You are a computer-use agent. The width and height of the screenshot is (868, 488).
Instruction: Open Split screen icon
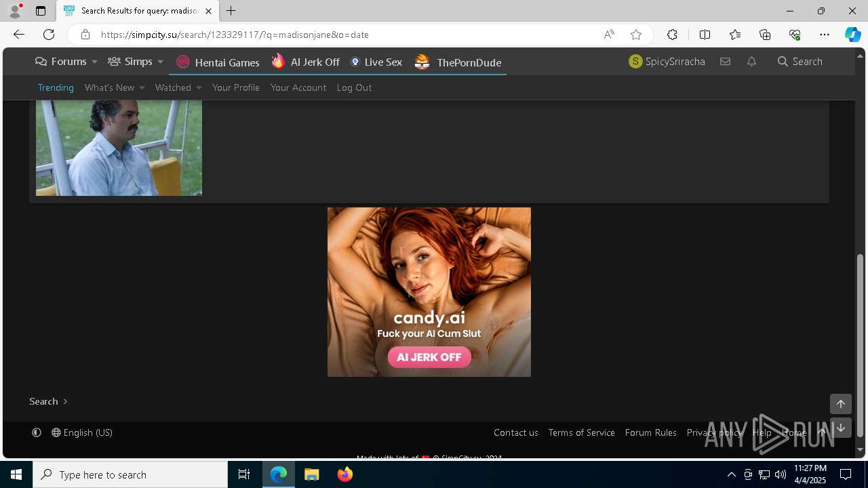coord(705,35)
